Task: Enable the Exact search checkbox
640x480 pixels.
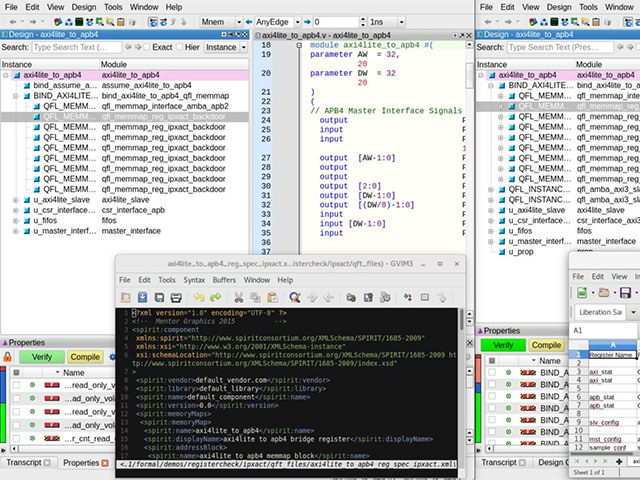Action: [x=146, y=47]
